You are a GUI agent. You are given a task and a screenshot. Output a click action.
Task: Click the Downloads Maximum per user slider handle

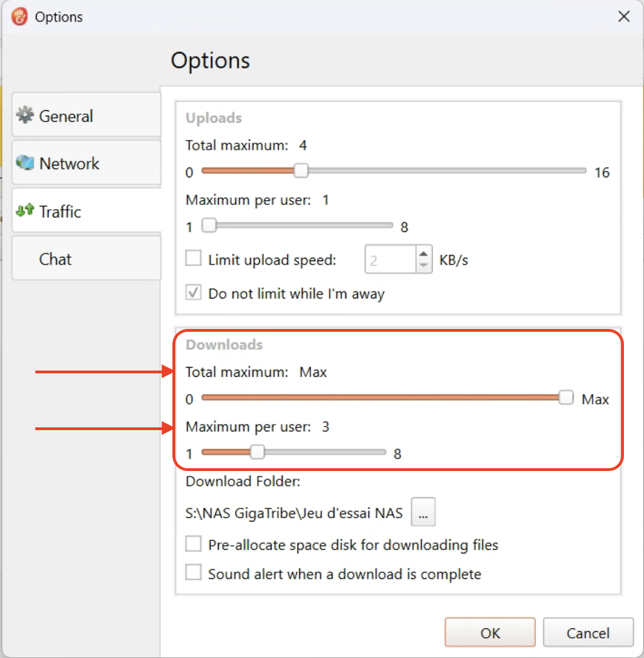pyautogui.click(x=257, y=452)
